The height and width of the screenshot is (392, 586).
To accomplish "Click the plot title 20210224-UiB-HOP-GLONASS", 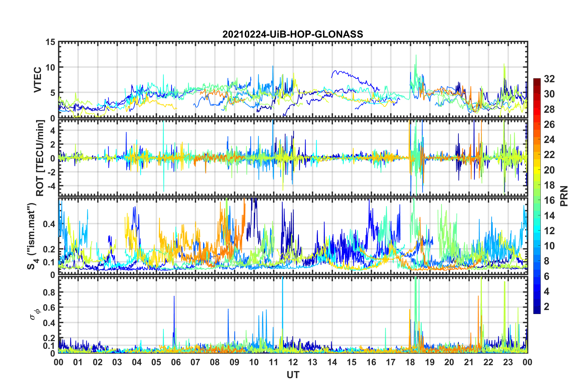I will (x=293, y=34).
